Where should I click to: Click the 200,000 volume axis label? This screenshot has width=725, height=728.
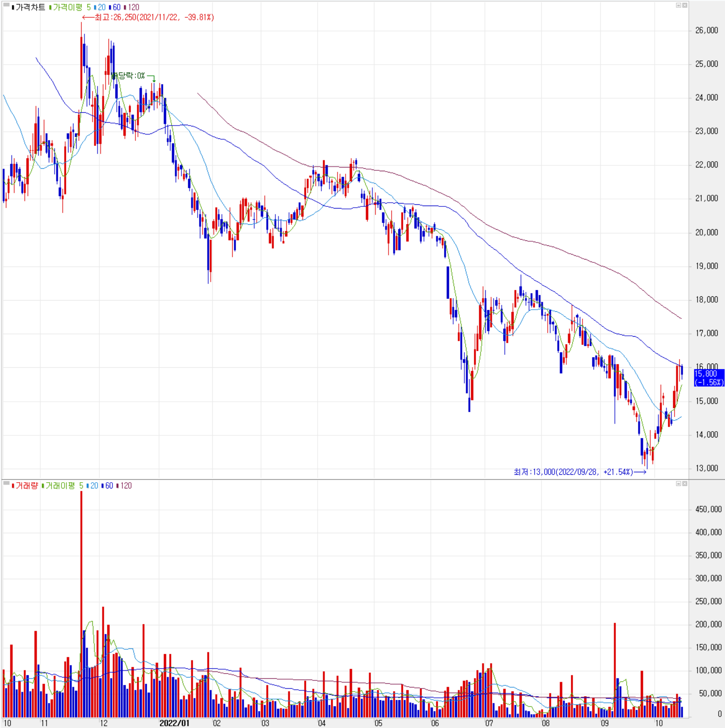[x=708, y=624]
